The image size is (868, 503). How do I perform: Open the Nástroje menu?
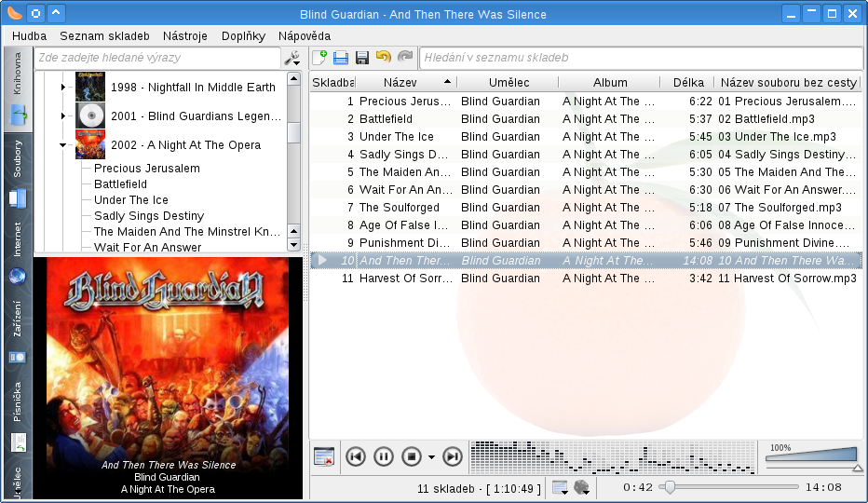pyautogui.click(x=185, y=36)
